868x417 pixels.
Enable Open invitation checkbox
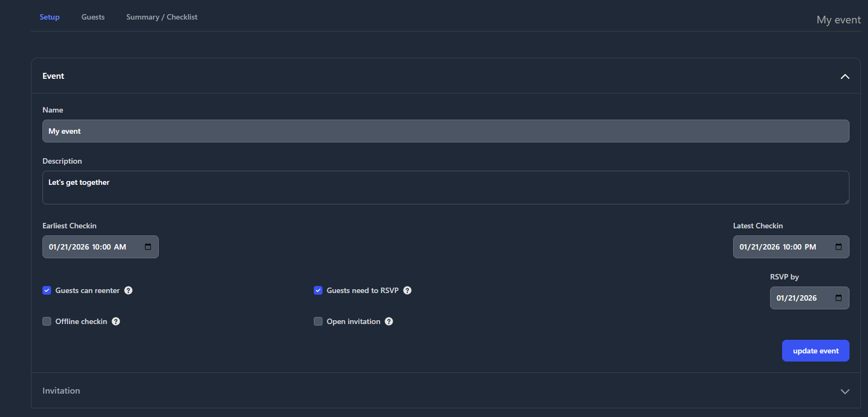point(318,321)
